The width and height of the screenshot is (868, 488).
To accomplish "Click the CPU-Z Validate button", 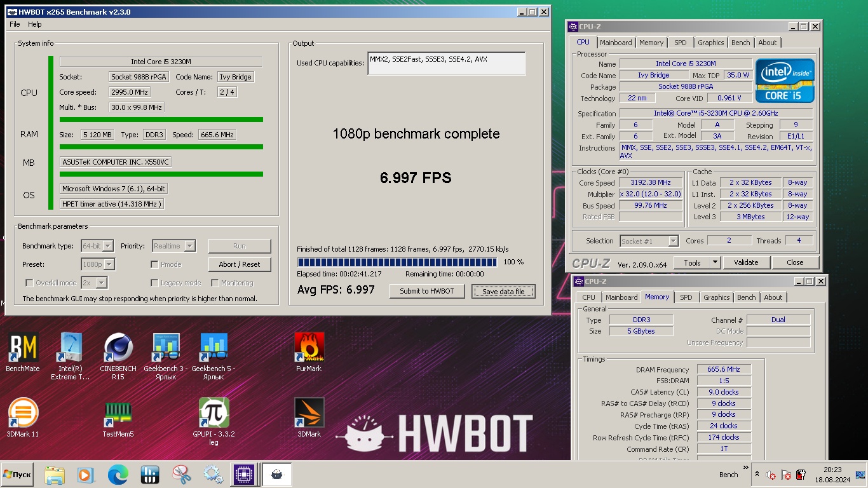I will coord(746,262).
